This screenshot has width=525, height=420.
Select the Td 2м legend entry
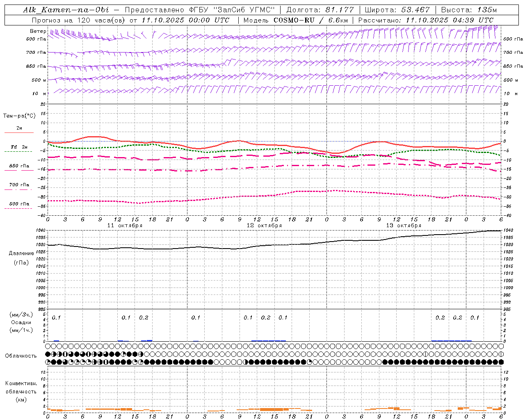click(19, 147)
